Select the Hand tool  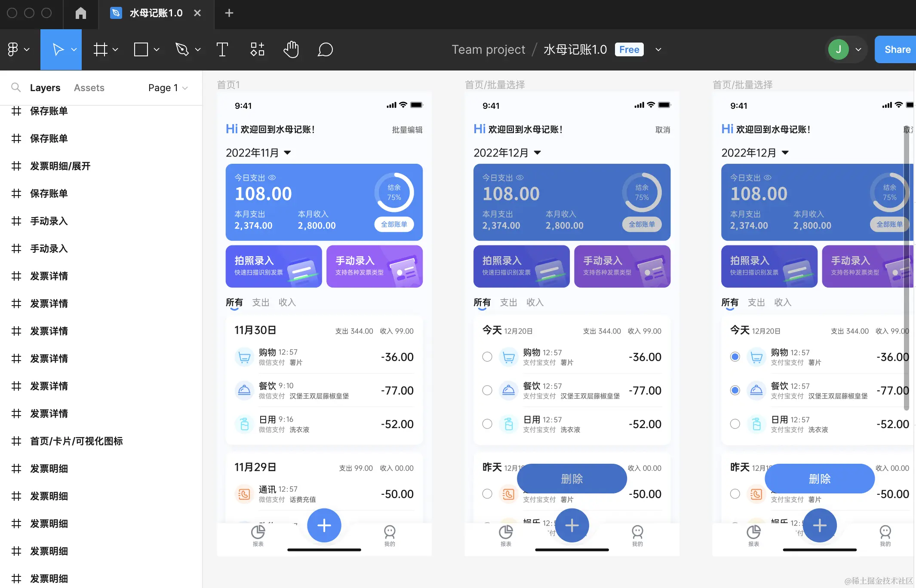coord(291,49)
